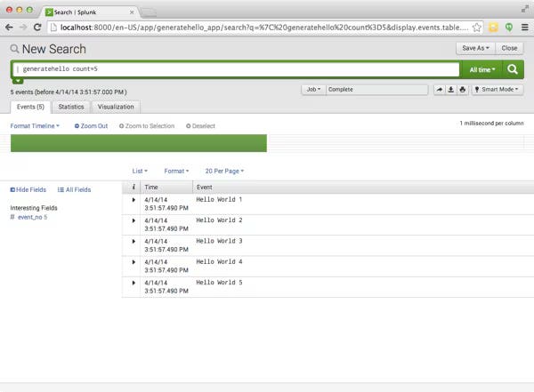Open the Smart Mode dropdown
534x392 pixels.
coord(497,90)
